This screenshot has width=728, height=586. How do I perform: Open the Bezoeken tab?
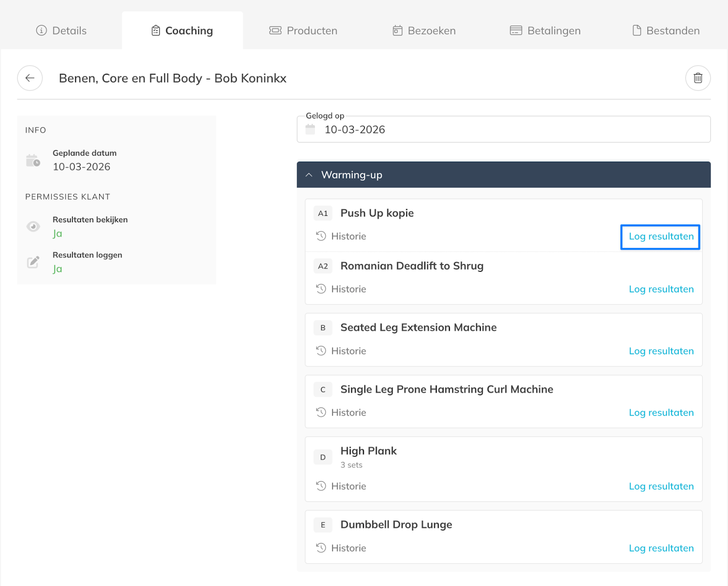click(424, 31)
